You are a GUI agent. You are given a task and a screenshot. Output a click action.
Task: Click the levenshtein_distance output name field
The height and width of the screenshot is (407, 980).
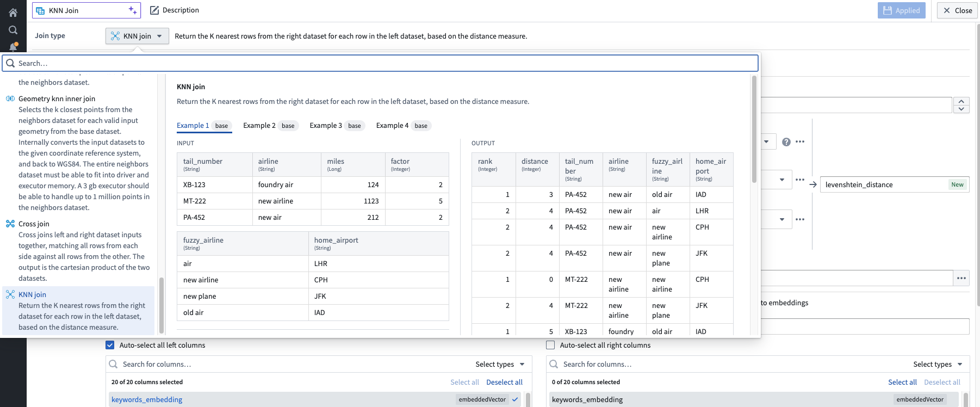tap(895, 184)
